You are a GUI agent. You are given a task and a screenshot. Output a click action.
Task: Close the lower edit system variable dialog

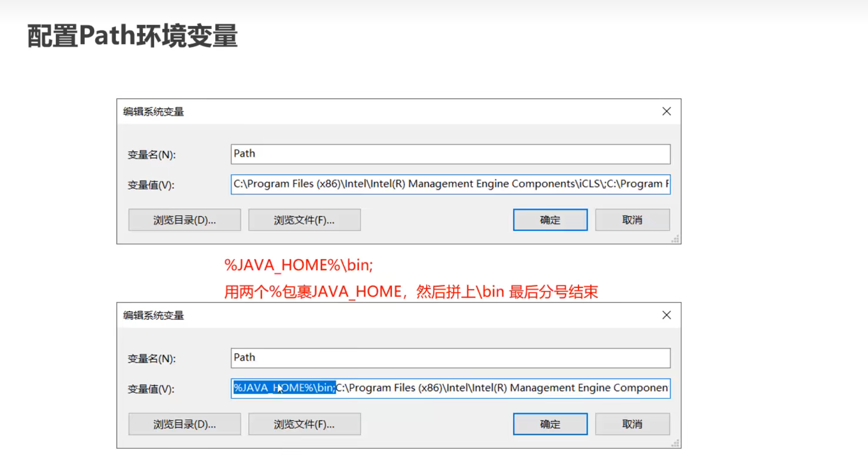click(x=666, y=315)
